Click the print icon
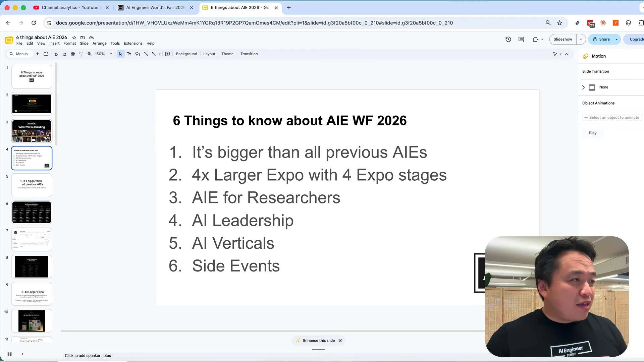The image size is (644, 362). tap(73, 54)
